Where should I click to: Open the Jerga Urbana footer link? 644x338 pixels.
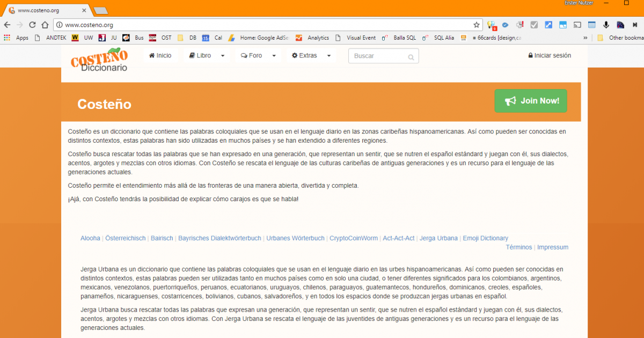[438, 238]
